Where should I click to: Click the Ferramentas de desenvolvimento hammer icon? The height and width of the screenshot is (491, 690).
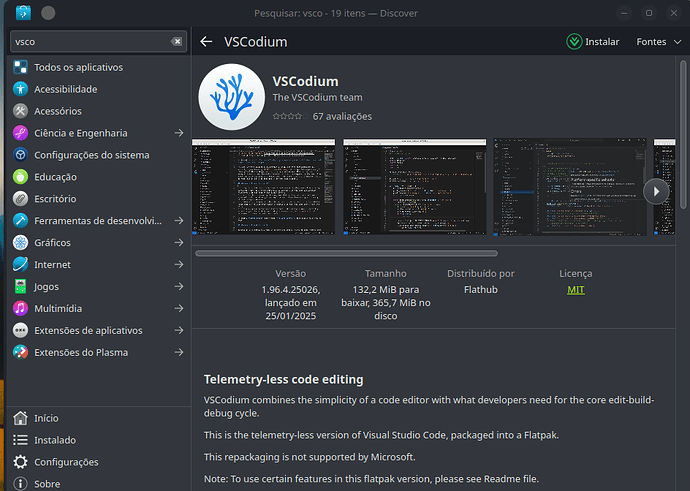pyautogui.click(x=20, y=220)
